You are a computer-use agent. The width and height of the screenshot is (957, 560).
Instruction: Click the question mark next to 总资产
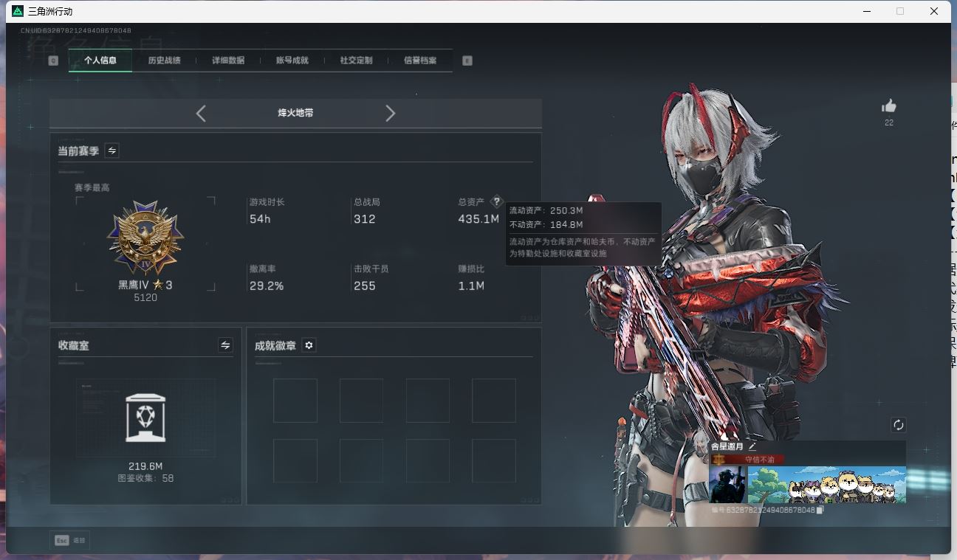(496, 201)
